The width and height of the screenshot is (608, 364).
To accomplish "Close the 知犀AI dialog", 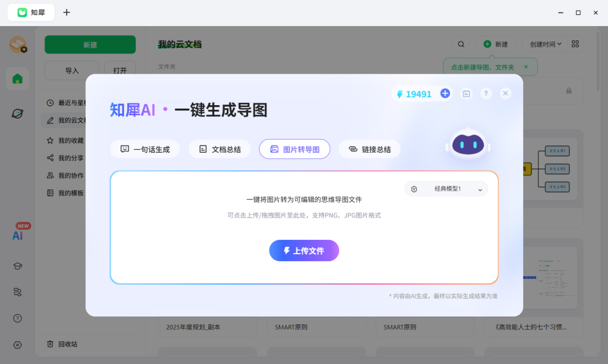I will (505, 93).
